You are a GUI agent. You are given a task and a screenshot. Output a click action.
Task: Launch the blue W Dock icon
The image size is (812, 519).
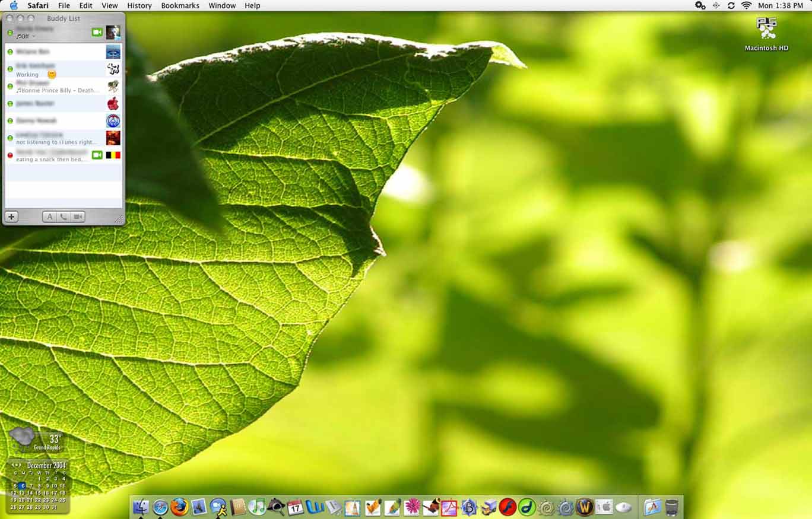click(x=315, y=507)
